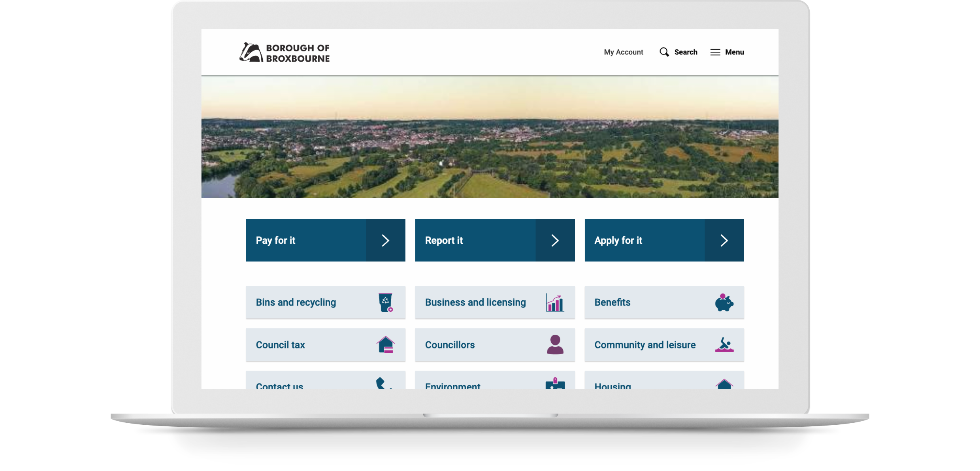Click the Pay for it button text
Screen dimensions: 980x471
click(x=275, y=241)
